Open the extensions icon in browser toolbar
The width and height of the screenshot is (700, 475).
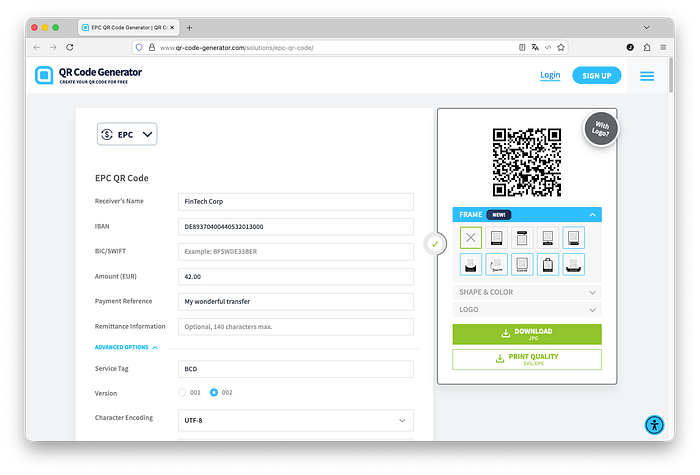(647, 47)
